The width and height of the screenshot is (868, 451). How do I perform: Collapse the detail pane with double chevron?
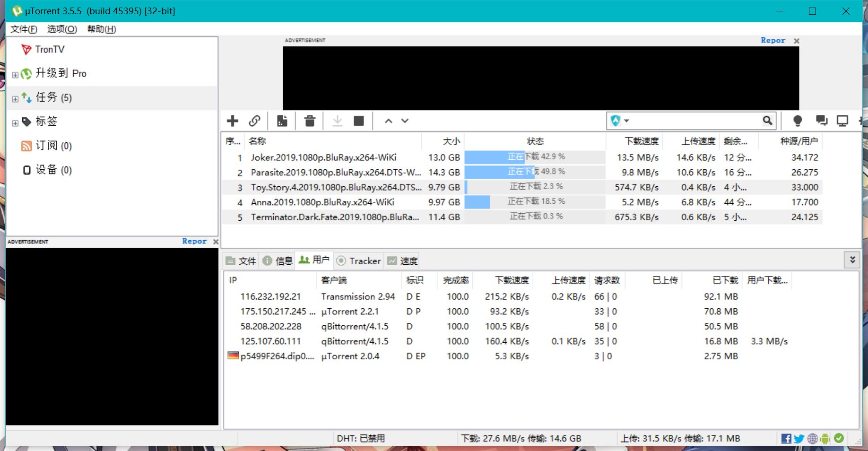pyautogui.click(x=852, y=260)
